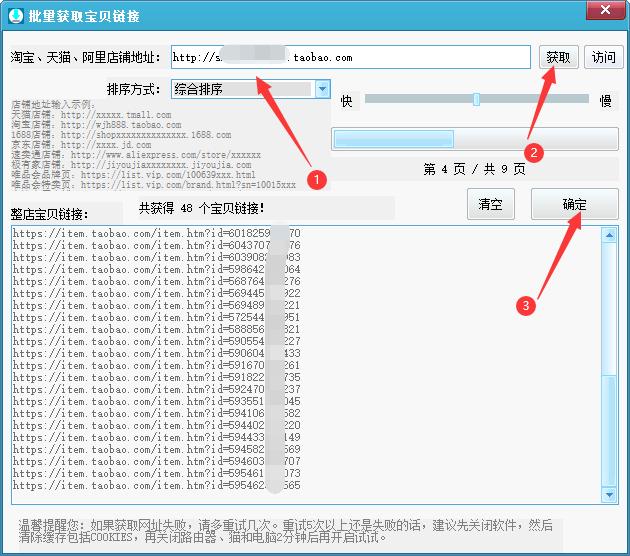Image resolution: width=630 pixels, height=556 pixels.
Task: Click the app icon in title bar
Action: point(16,16)
